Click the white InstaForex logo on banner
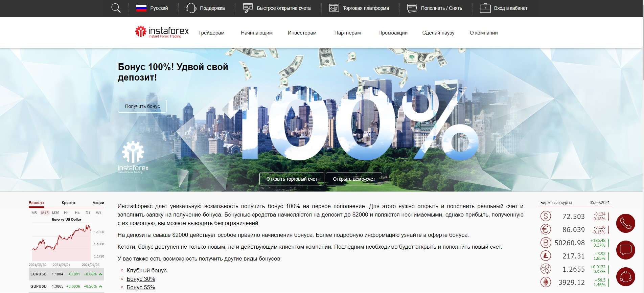The width and height of the screenshot is (644, 293). point(133,157)
